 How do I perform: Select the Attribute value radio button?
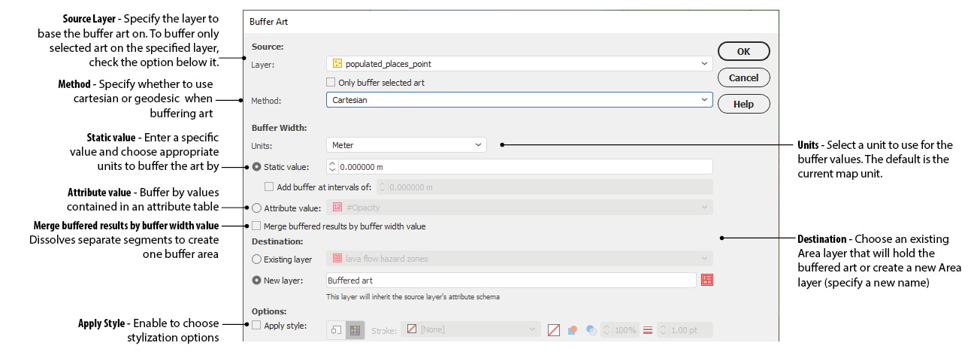(257, 208)
